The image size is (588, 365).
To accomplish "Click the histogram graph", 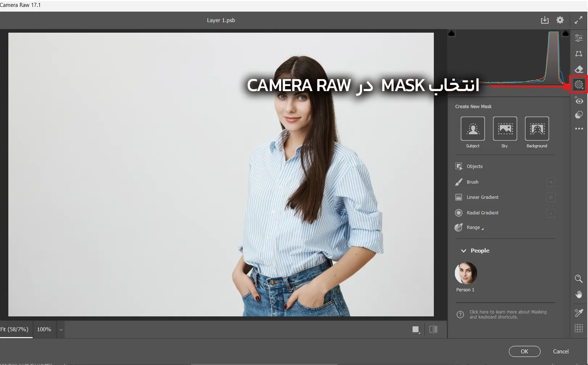I will coord(509,58).
